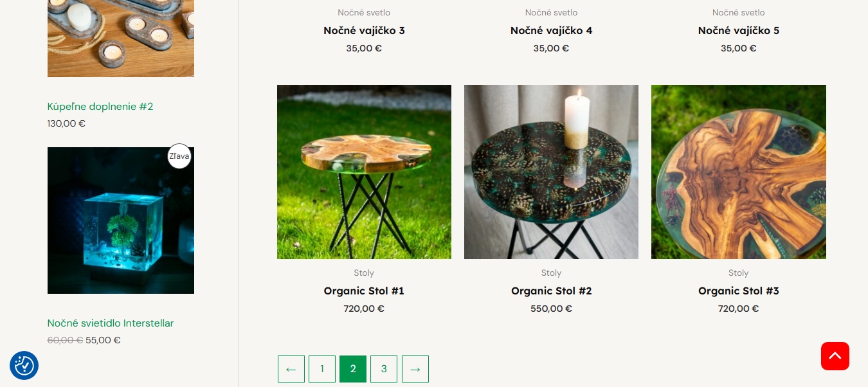The image size is (868, 387).
Task: Open Organic Stol #3 product title
Action: click(x=739, y=291)
